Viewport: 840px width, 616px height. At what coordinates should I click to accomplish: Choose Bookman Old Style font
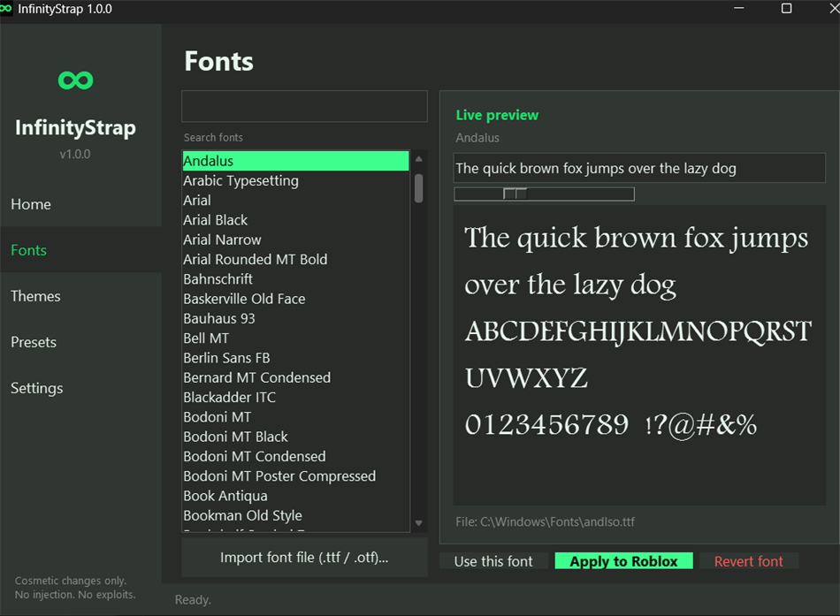point(295,515)
